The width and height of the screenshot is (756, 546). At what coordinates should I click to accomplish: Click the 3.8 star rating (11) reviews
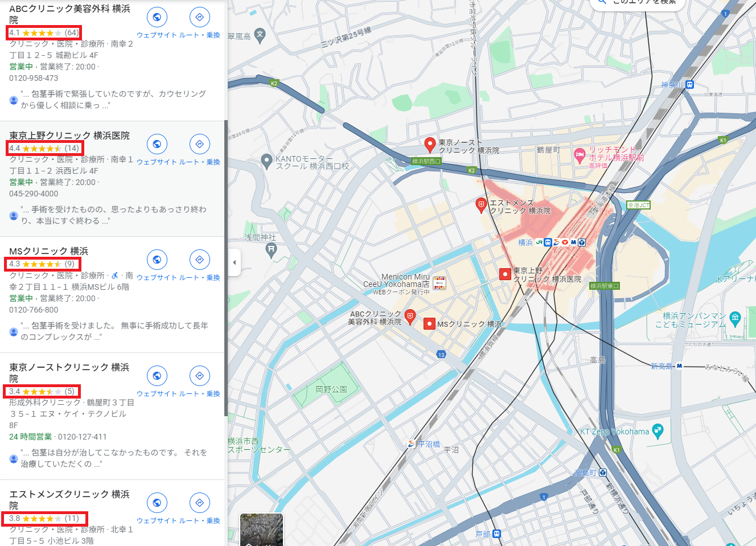[44, 518]
